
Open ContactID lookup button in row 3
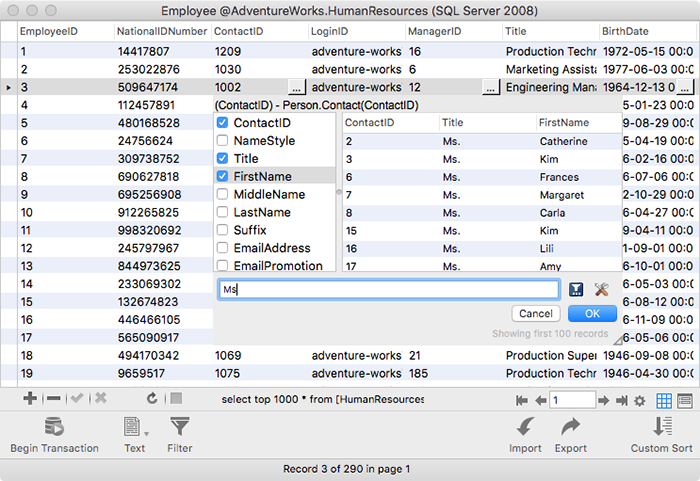tap(295, 88)
